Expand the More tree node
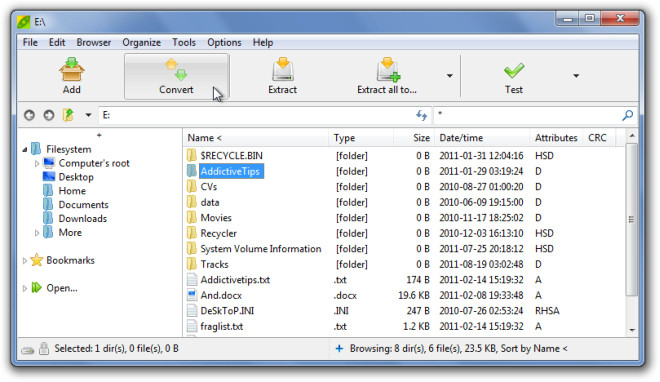Image resolution: width=660 pixels, height=382 pixels. [37, 233]
